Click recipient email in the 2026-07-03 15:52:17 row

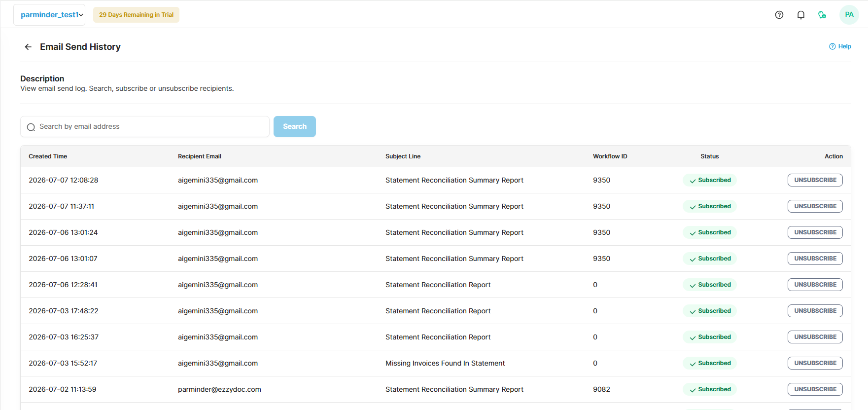click(x=218, y=363)
